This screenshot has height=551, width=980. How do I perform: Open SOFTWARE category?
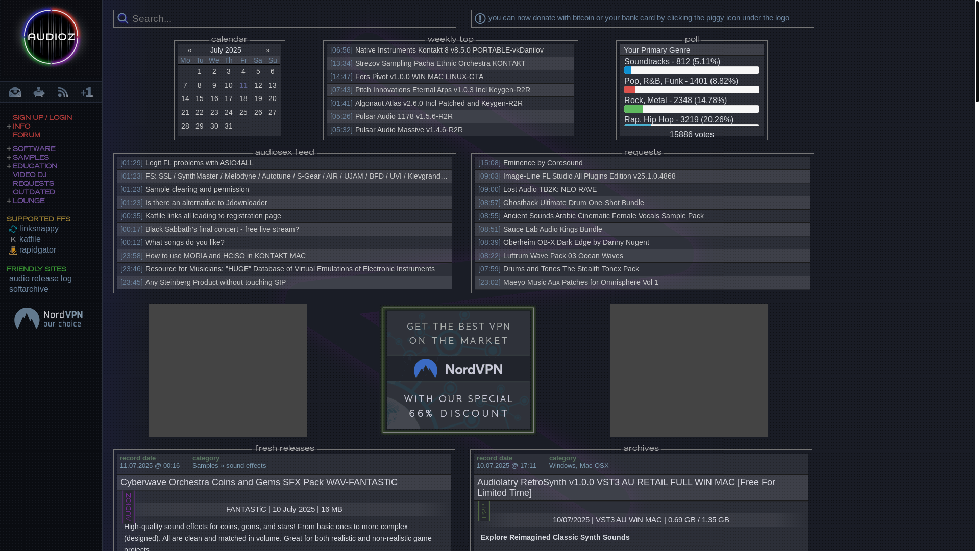[34, 149]
